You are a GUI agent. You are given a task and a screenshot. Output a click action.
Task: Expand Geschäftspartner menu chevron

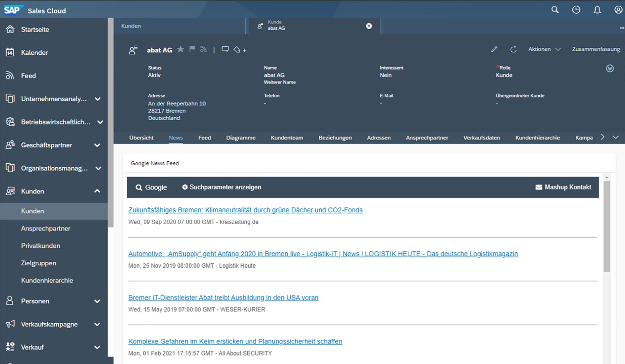[97, 145]
